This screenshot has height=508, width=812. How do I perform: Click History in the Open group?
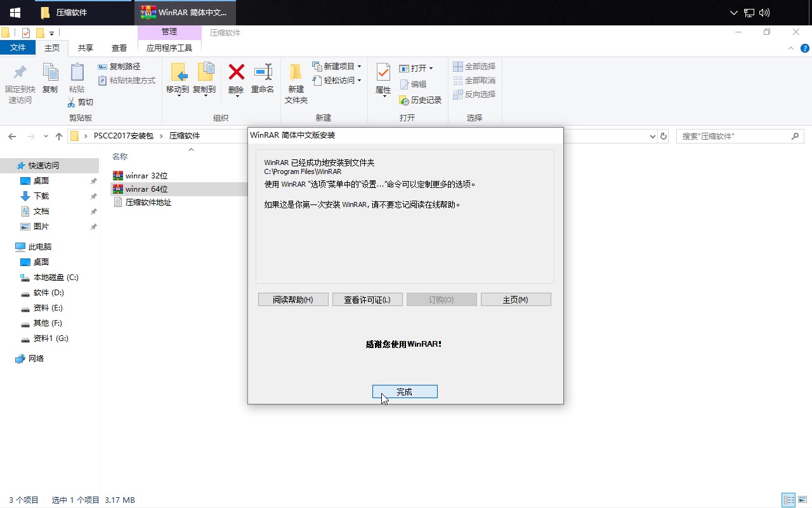pyautogui.click(x=421, y=100)
